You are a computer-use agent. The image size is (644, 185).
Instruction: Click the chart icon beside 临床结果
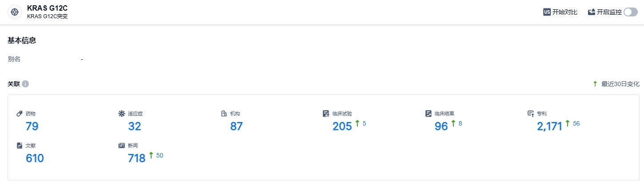[x=428, y=114]
